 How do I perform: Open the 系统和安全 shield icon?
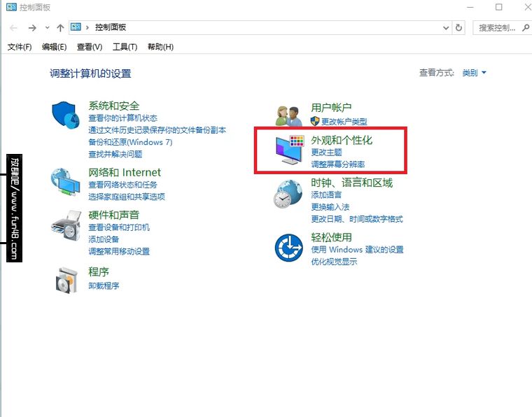pos(64,115)
